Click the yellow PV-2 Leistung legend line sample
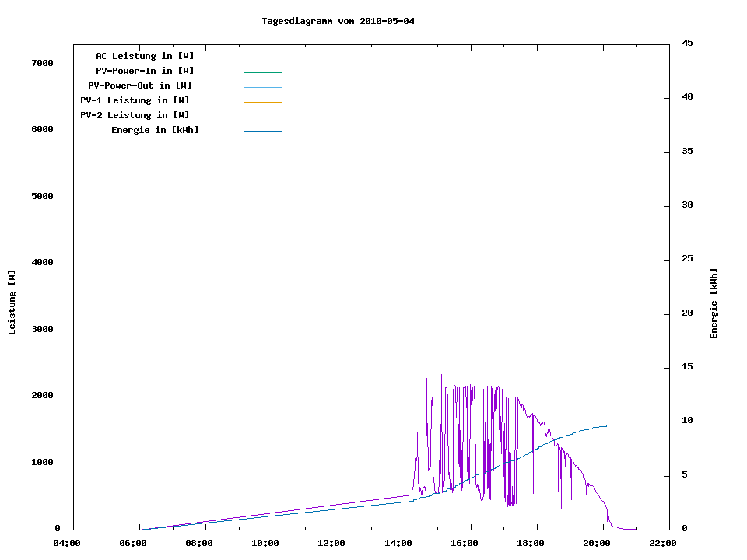This screenshot has height=560, width=747. pyautogui.click(x=262, y=117)
